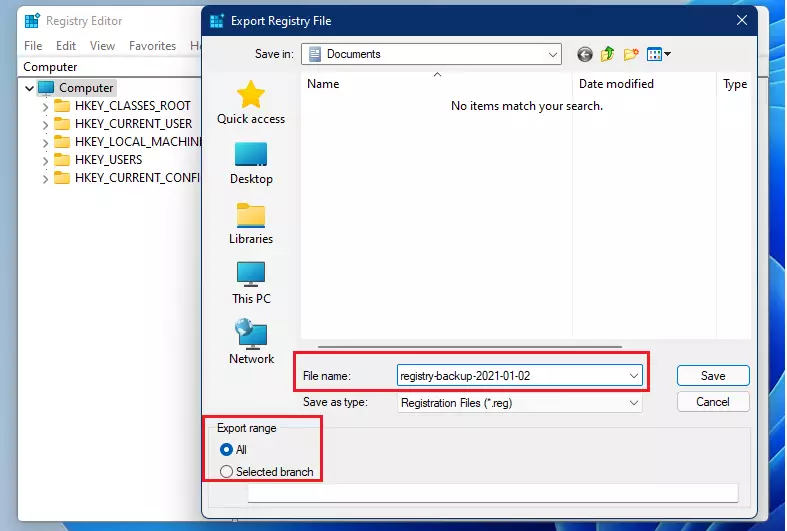Viewport: 787px width, 531px height.
Task: Select HKEY_CURRENT_CONFIG tree item
Action: (138, 178)
